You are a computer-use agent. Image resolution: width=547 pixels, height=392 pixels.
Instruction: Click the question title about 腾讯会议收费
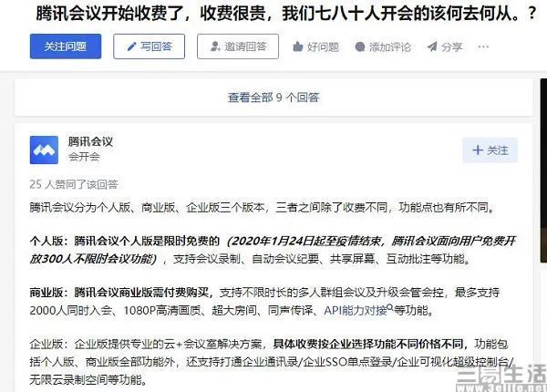286,14
